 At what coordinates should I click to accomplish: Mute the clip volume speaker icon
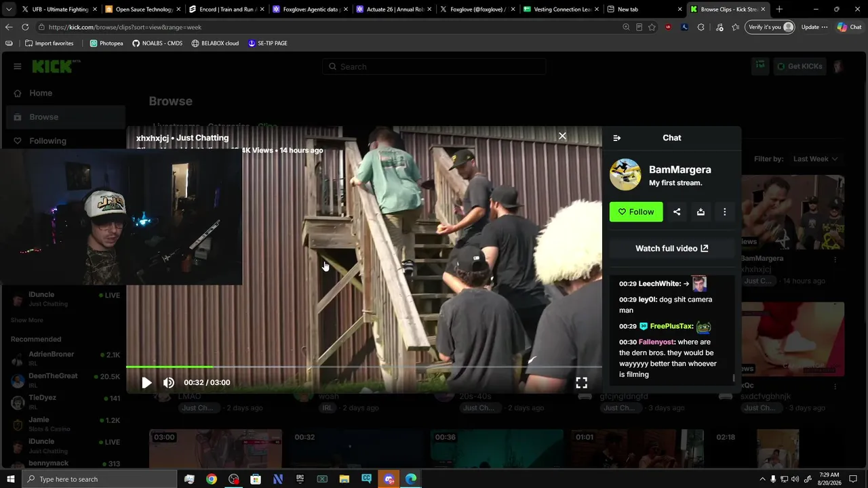(169, 383)
